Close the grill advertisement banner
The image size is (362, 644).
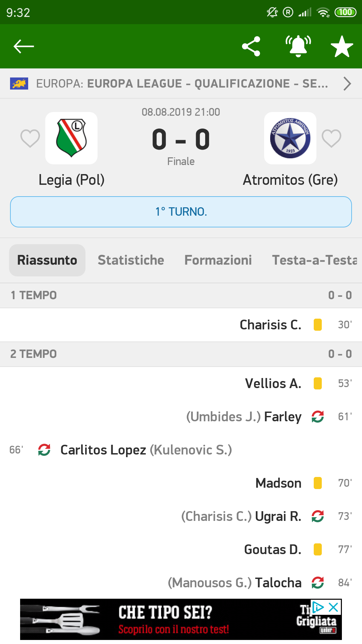point(334,607)
